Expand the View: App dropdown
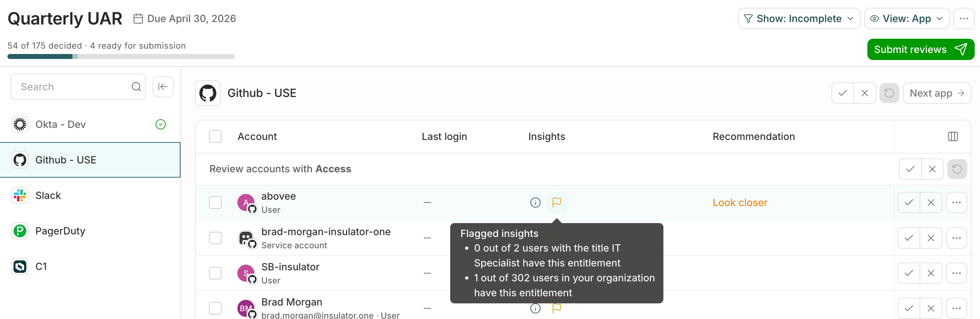This screenshot has height=319, width=980. 906,18
